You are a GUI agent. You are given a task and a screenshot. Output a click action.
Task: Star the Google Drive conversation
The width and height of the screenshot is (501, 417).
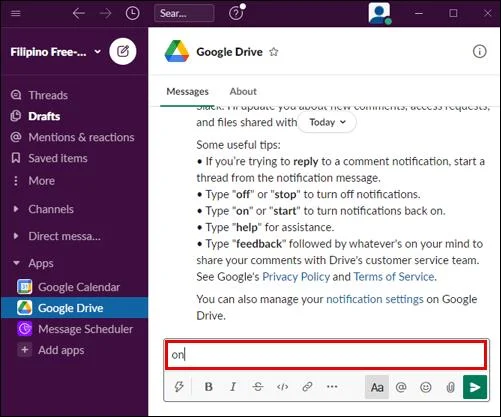pos(274,52)
